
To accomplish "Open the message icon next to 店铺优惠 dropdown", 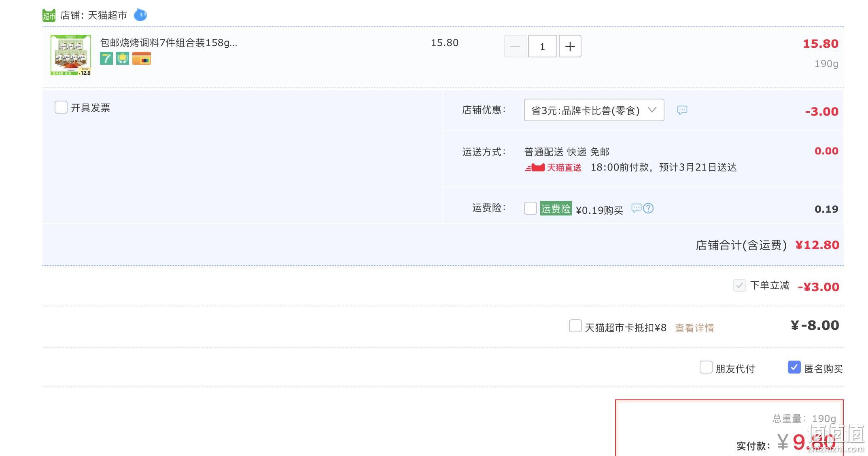I will point(682,110).
